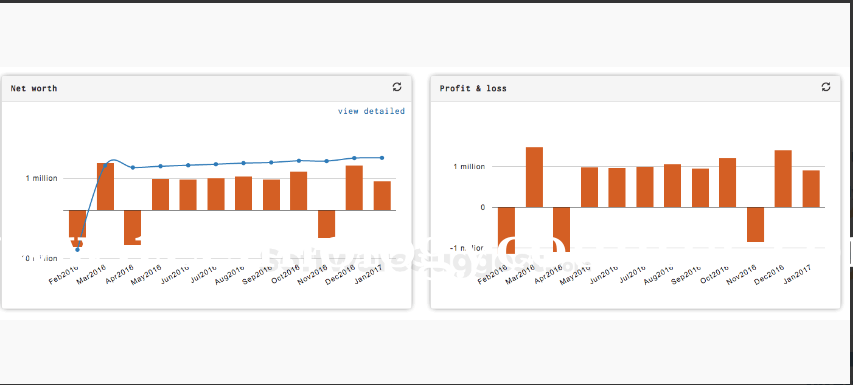Click Oct2016 data point on net worth line

(299, 160)
